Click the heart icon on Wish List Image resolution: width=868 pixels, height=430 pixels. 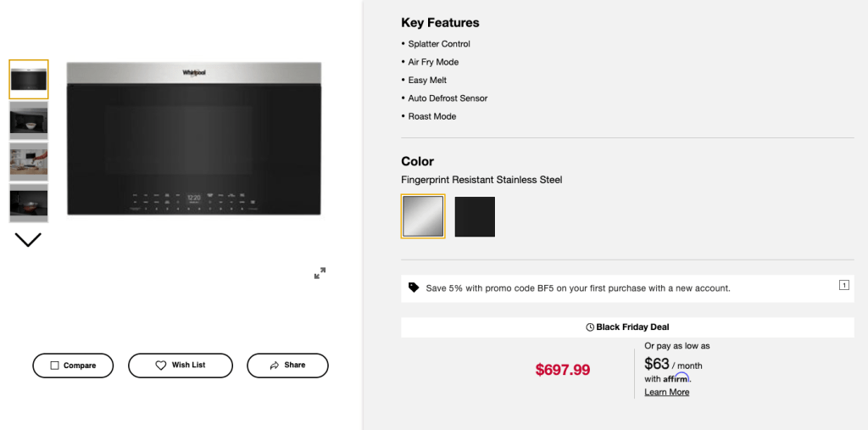pos(161,366)
